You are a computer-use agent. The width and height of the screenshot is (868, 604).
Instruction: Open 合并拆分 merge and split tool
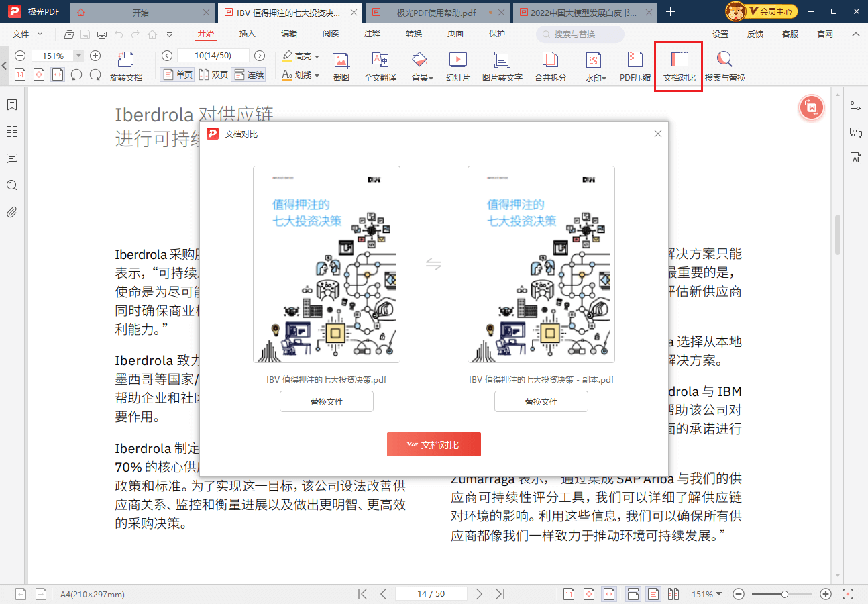[550, 67]
